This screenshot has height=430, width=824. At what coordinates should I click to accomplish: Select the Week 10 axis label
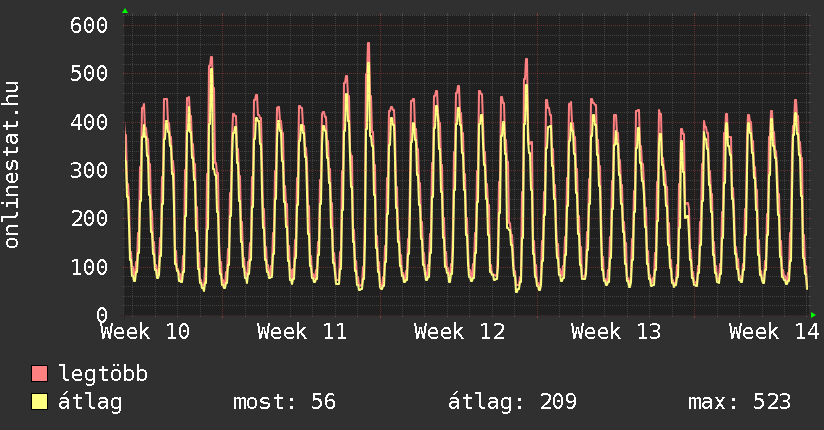145,332
